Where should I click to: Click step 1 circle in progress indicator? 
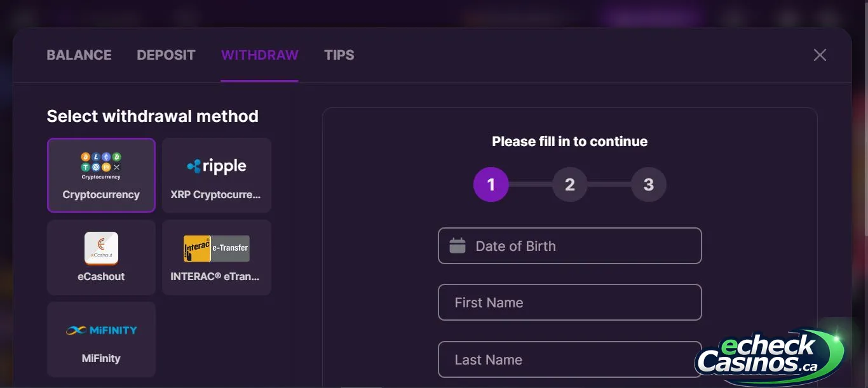tap(491, 184)
